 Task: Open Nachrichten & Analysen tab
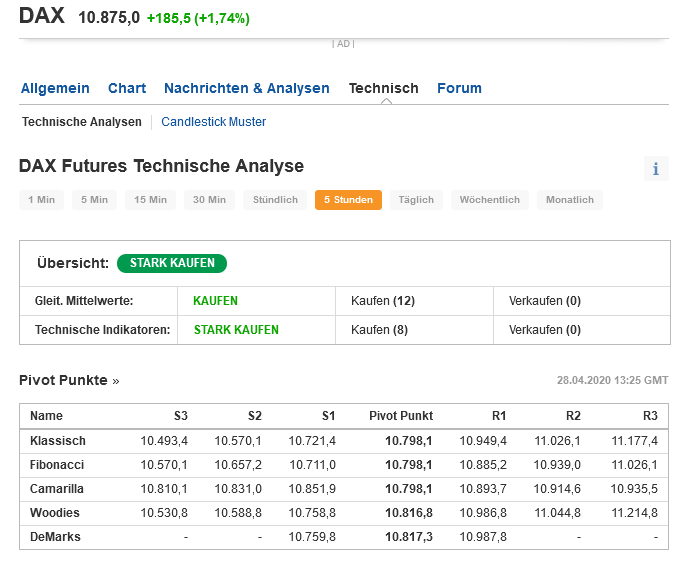pyautogui.click(x=247, y=88)
